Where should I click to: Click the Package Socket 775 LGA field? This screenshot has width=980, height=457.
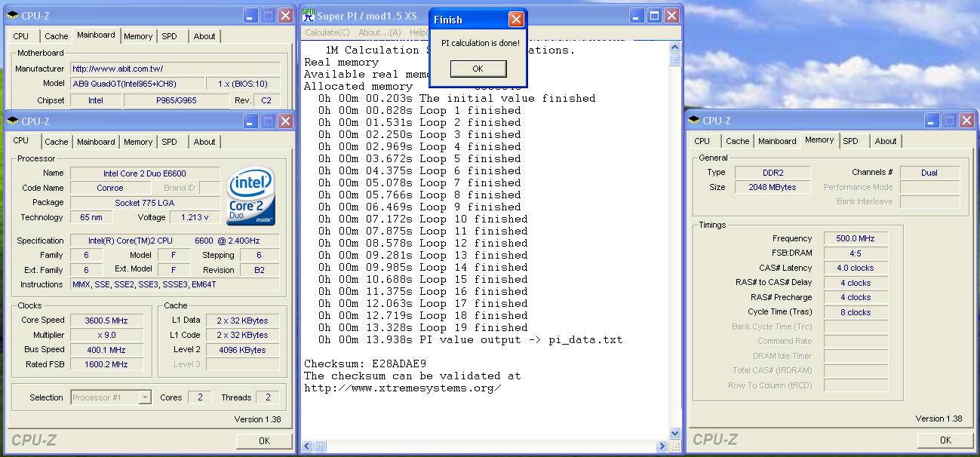(146, 203)
